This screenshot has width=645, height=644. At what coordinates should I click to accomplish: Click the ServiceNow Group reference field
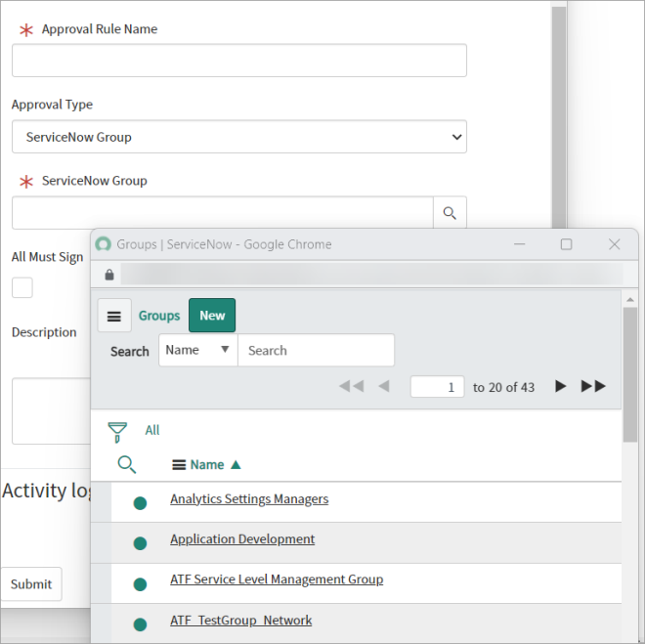point(223,213)
